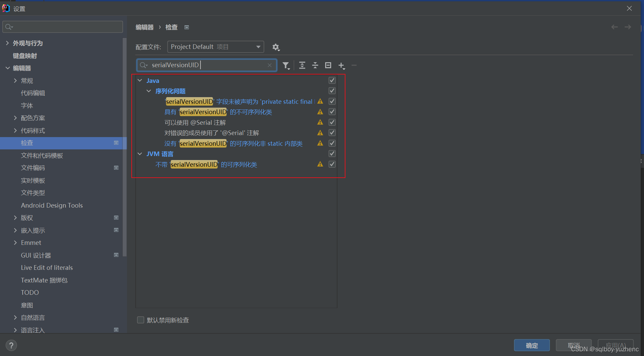Click the 确定 button

(x=532, y=345)
